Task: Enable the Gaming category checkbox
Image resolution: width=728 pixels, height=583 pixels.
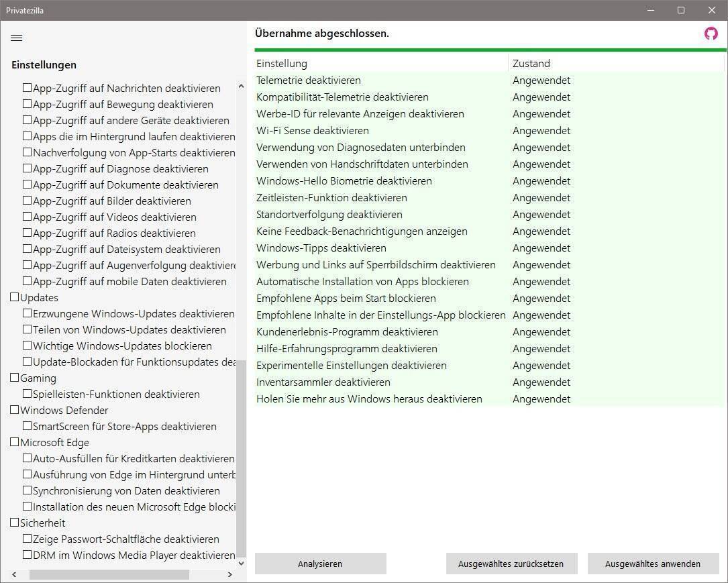Action: [x=15, y=378]
